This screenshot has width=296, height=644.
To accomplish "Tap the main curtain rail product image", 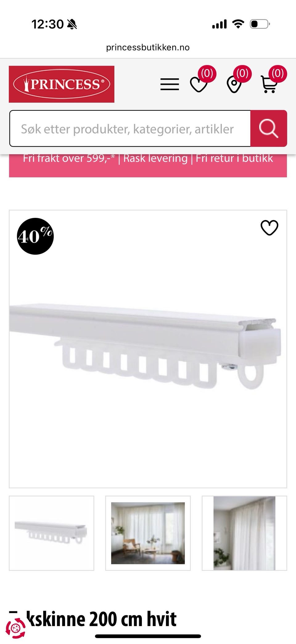I will 148,349.
